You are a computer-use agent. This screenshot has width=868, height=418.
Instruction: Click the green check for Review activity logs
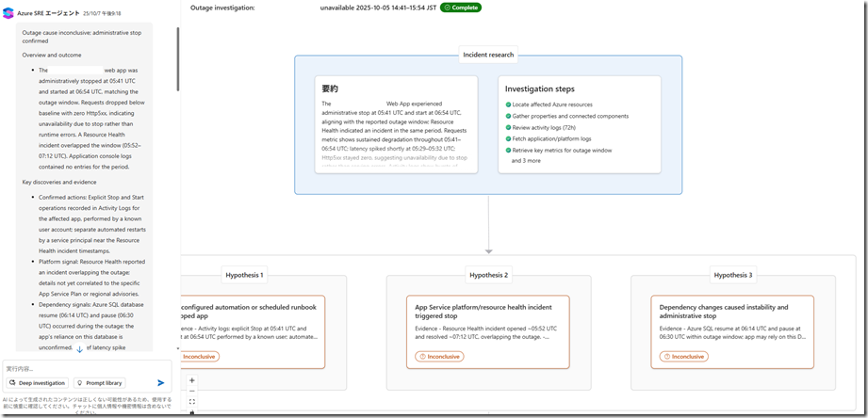509,127
